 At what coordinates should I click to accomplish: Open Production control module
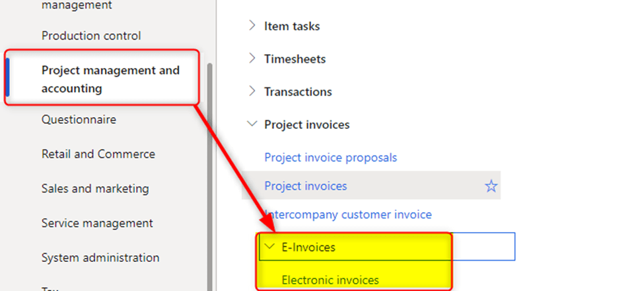coord(91,36)
